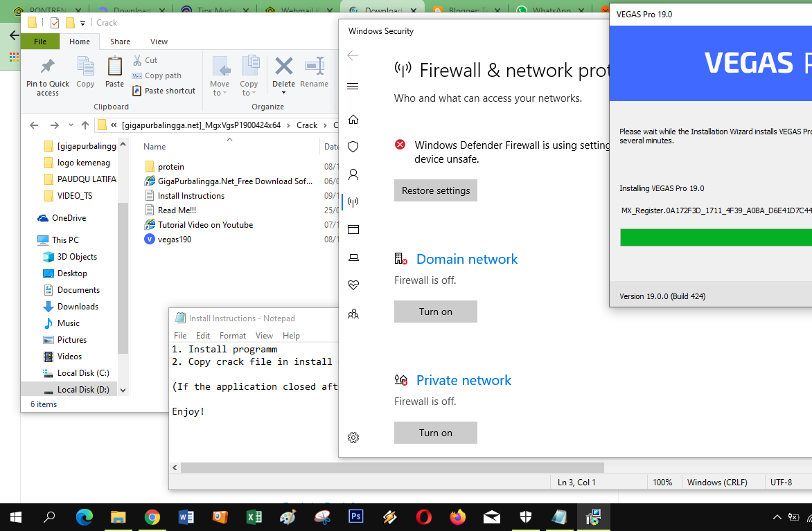
Task: Click Crack in the address breadcrumb
Action: pos(307,125)
